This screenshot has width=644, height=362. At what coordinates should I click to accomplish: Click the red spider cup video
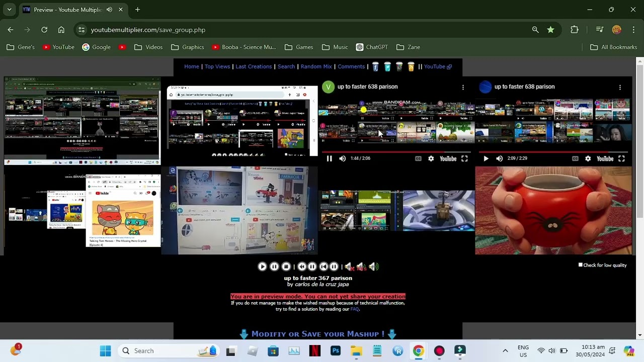pos(553,211)
